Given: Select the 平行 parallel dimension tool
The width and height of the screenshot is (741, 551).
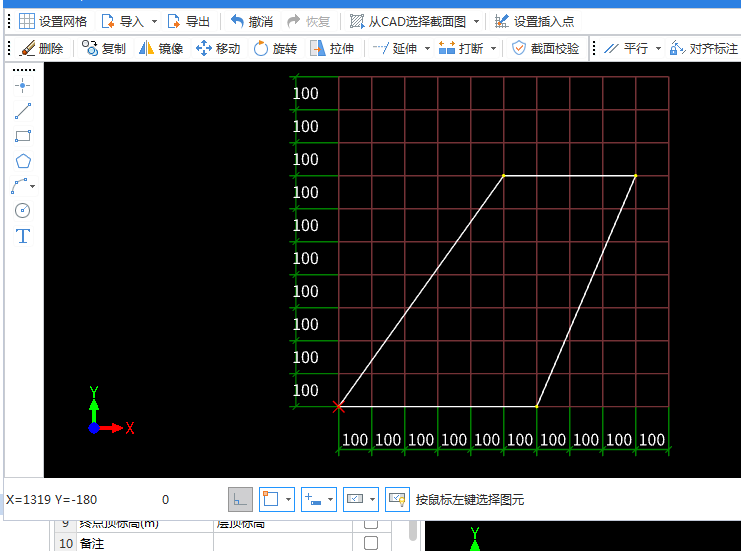Looking at the screenshot, I should [626, 48].
